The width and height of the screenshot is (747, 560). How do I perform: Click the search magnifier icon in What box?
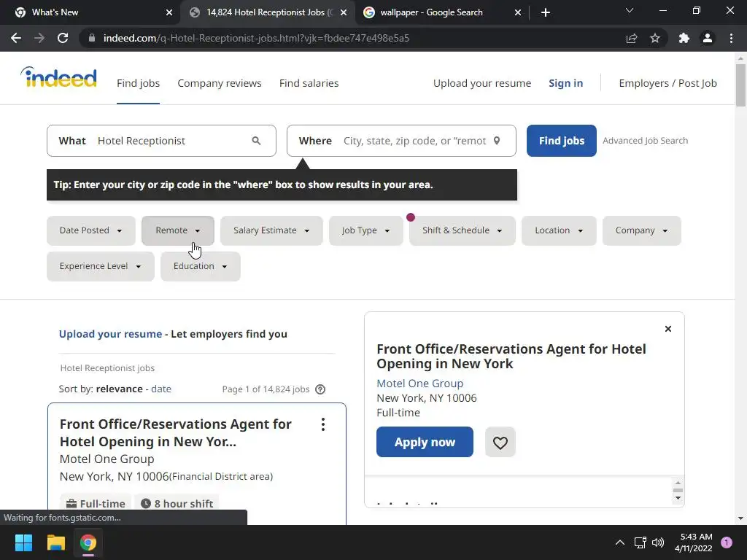[x=256, y=141]
